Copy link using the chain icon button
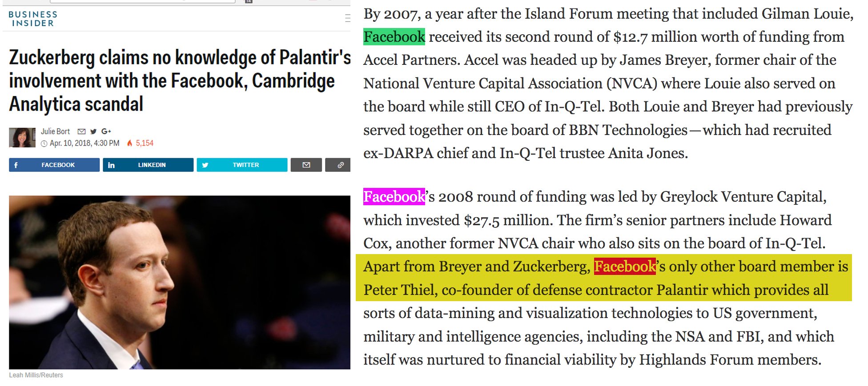Viewport: 868px width, 386px height. [338, 165]
